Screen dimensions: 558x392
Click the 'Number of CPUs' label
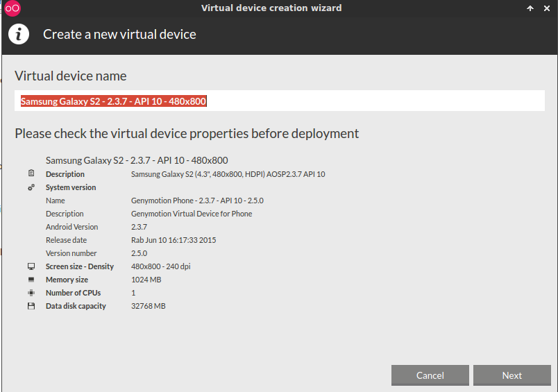coord(74,293)
